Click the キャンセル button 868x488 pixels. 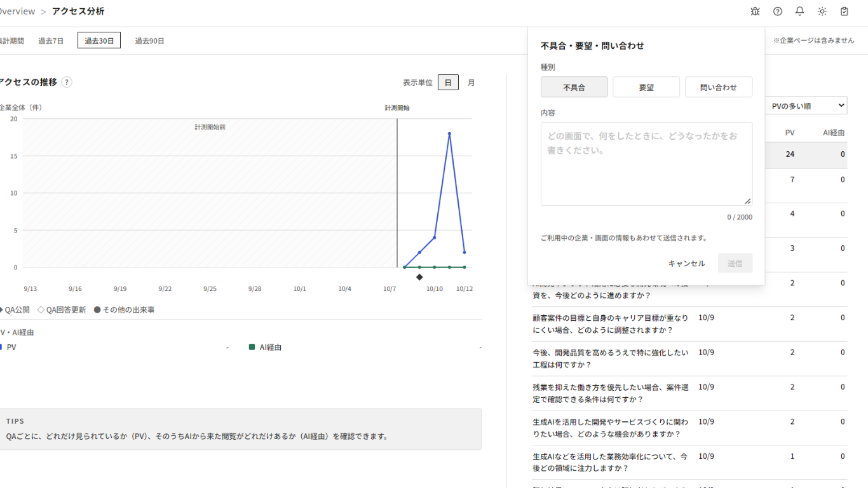pos(686,263)
